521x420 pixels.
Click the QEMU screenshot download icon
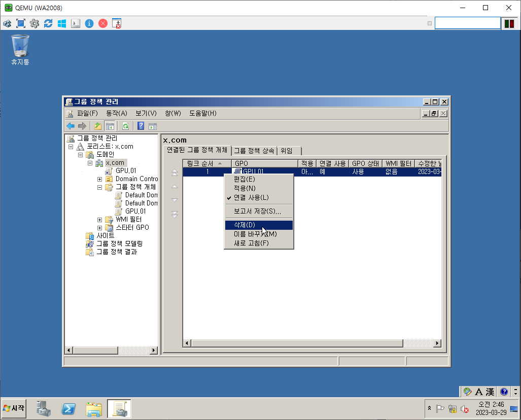[117, 23]
